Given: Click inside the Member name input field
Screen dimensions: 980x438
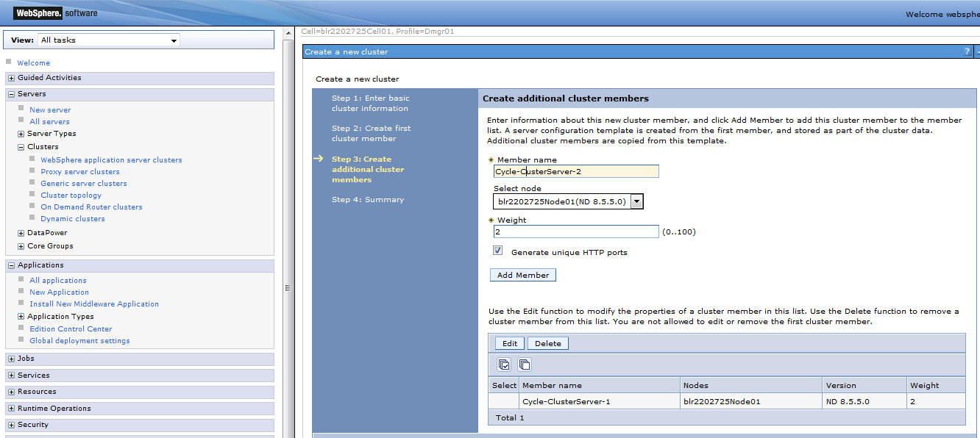Looking at the screenshot, I should coord(576,170).
